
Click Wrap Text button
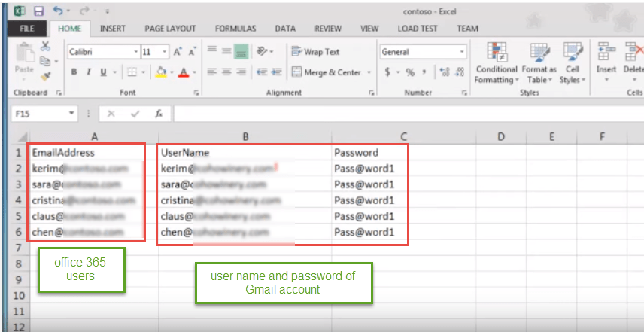click(315, 52)
